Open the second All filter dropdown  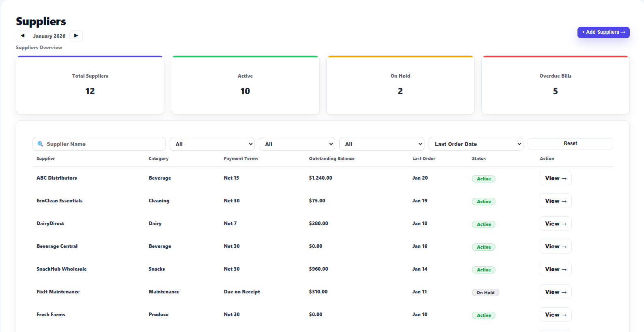[297, 144]
